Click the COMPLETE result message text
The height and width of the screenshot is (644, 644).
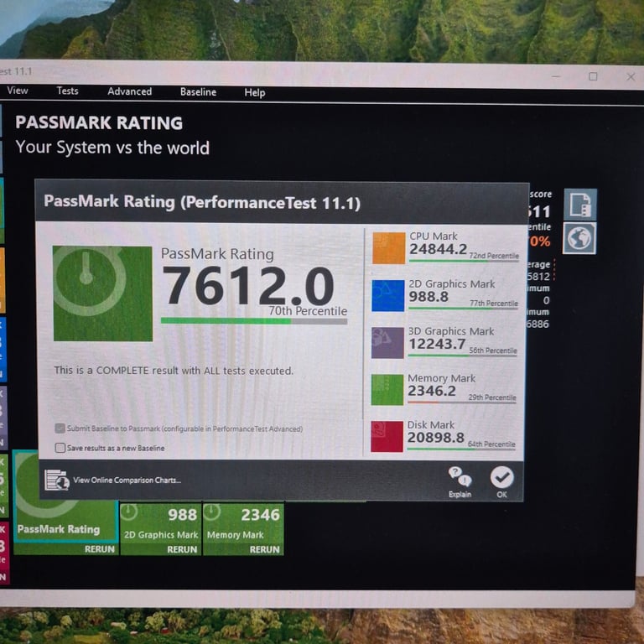174,371
